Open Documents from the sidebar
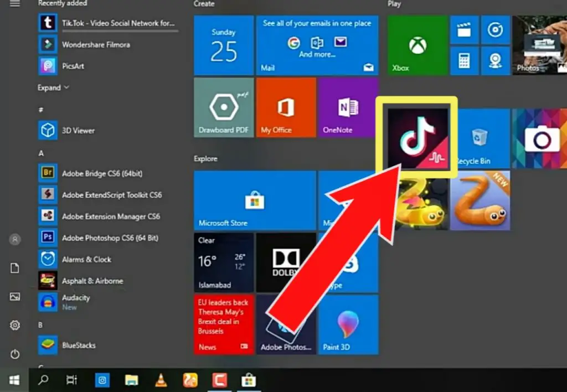Viewport: 567px width, 392px height. click(x=15, y=268)
